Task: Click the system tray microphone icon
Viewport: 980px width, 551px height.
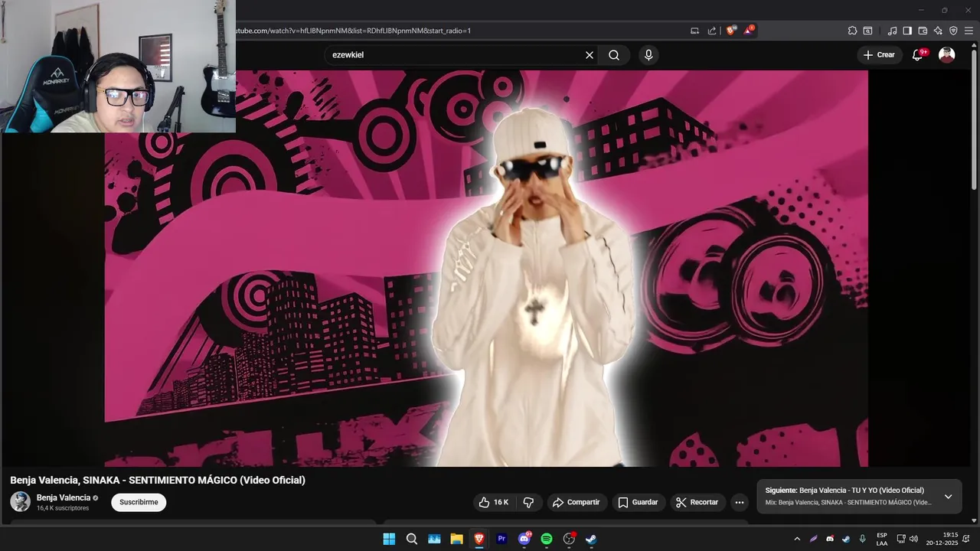Action: click(x=863, y=539)
